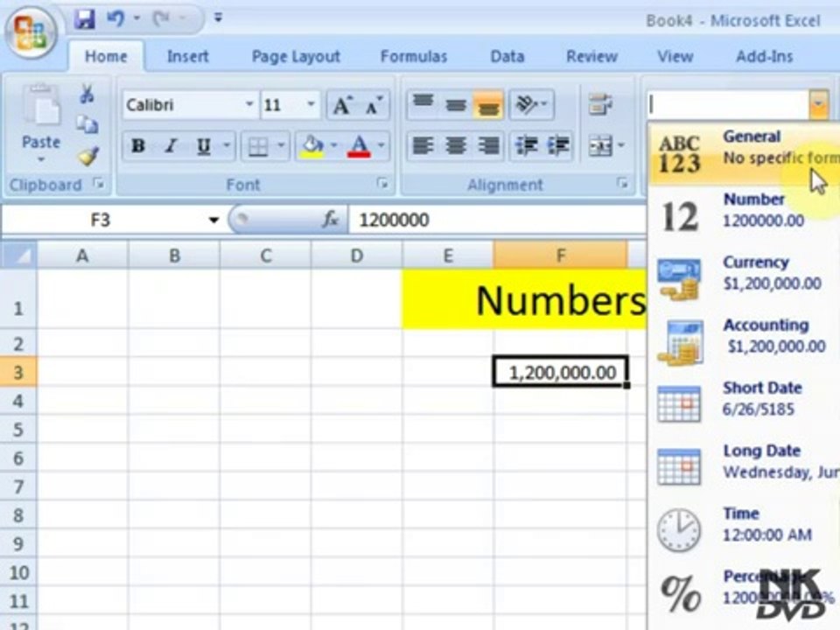The image size is (840, 630).
Task: Open the View tab
Action: click(675, 56)
